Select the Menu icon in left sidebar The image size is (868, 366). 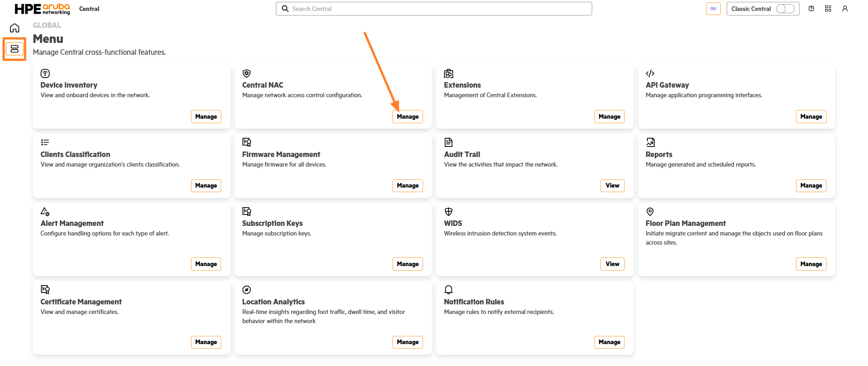15,49
